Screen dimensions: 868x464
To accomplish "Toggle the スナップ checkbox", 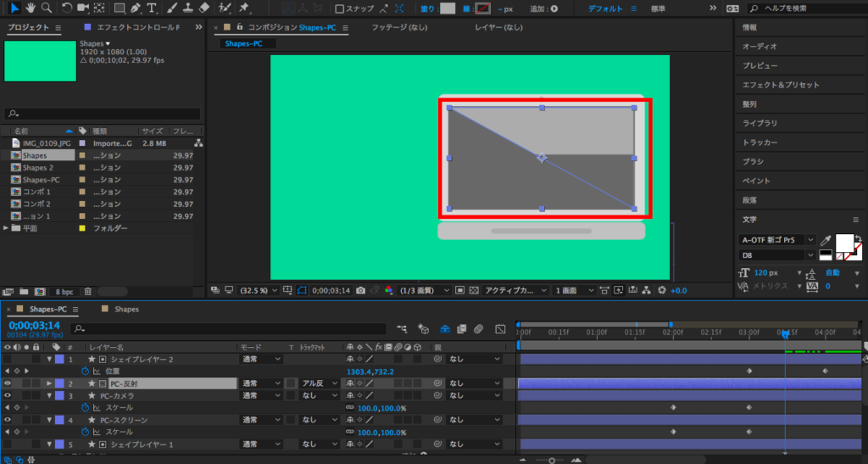I will click(340, 9).
